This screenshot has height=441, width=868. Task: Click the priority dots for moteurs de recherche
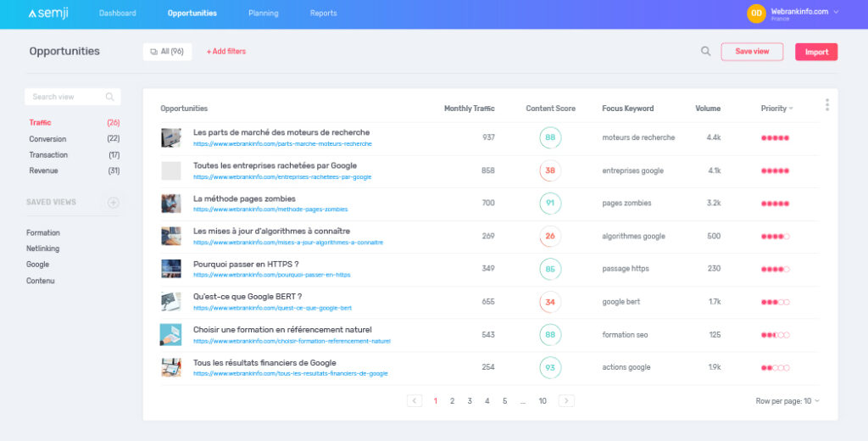coord(775,137)
